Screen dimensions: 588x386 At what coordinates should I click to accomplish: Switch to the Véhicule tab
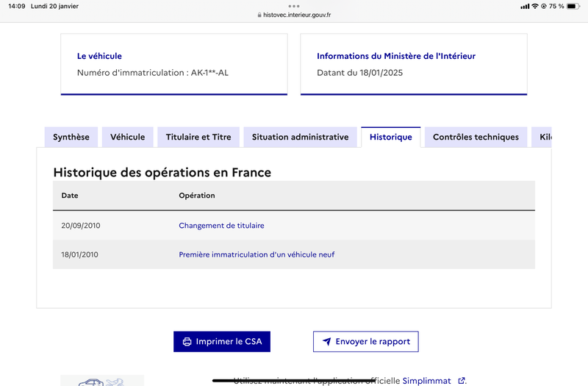coord(127,137)
